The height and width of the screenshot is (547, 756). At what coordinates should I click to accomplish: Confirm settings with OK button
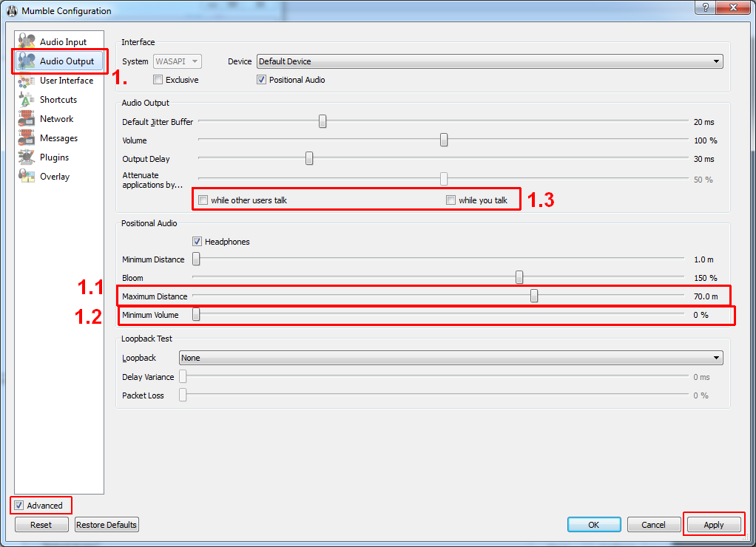594,524
